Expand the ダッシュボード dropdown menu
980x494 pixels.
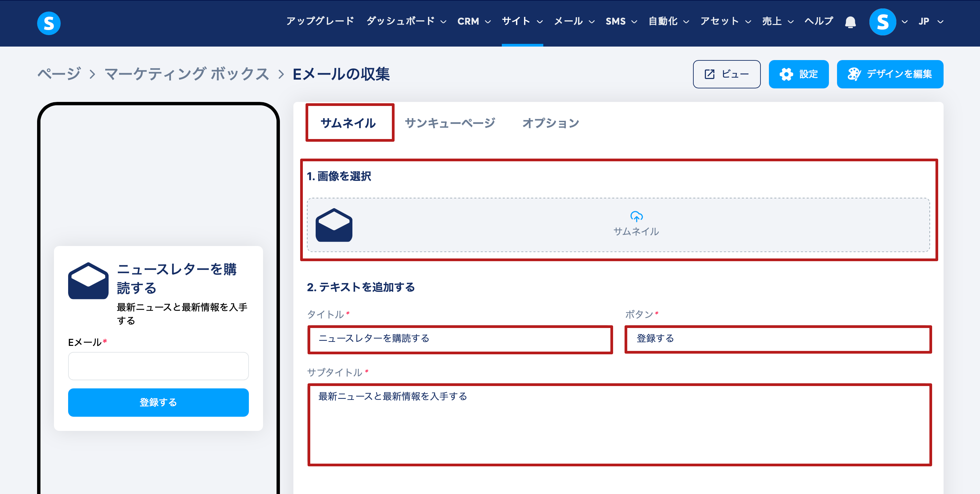[406, 21]
